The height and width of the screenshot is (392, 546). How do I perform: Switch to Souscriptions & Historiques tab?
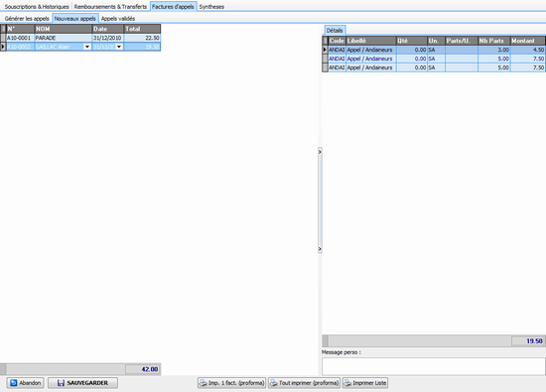point(37,7)
